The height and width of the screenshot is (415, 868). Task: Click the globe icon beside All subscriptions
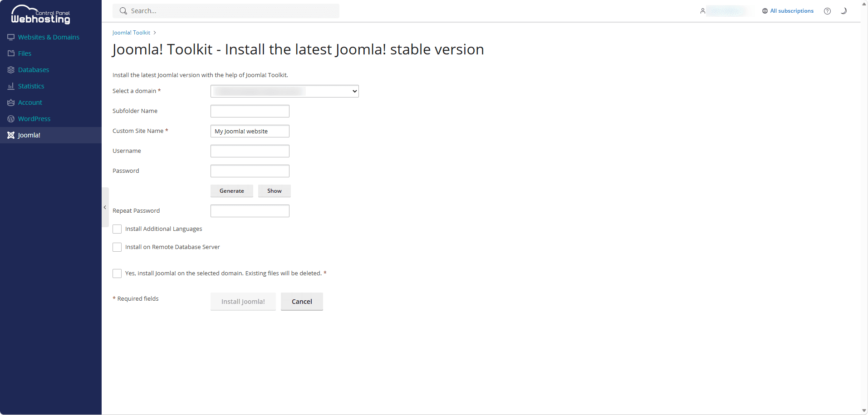[765, 11]
